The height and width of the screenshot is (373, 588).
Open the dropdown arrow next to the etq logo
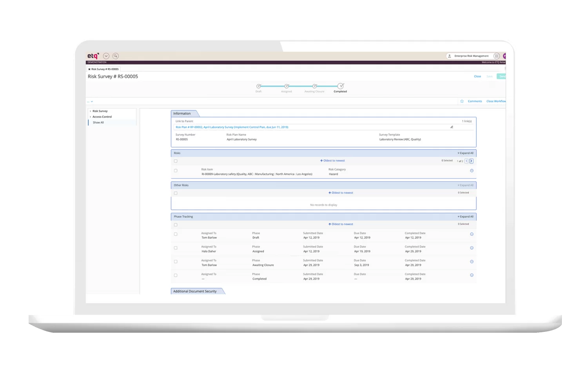point(106,56)
